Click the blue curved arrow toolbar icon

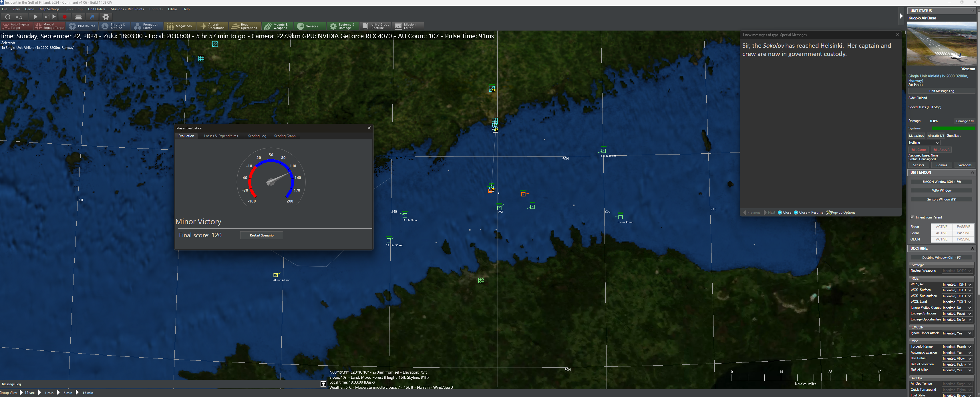click(92, 17)
